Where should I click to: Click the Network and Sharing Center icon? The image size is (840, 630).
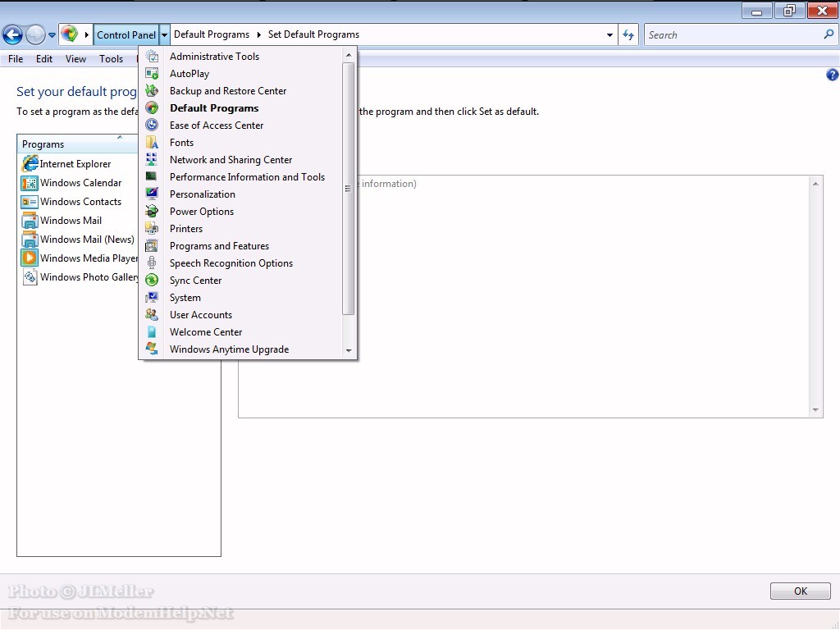[x=152, y=160]
